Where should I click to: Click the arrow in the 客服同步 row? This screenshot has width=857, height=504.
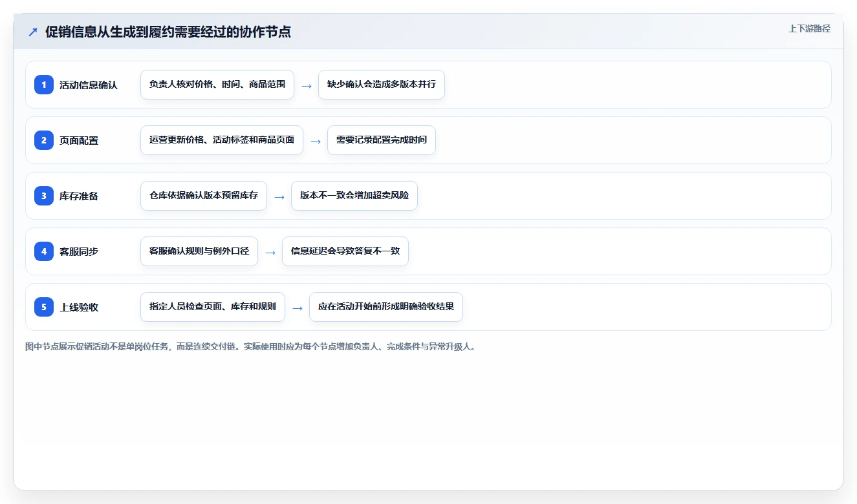[270, 252]
